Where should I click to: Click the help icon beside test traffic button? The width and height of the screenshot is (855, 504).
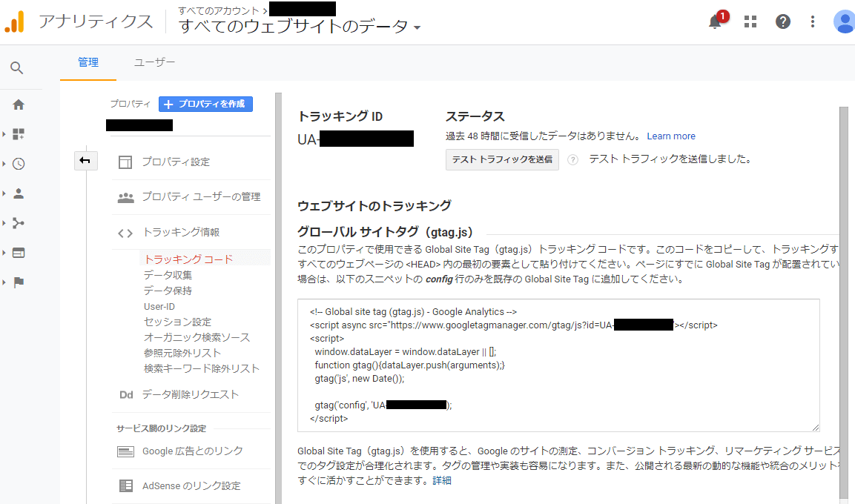[572, 159]
